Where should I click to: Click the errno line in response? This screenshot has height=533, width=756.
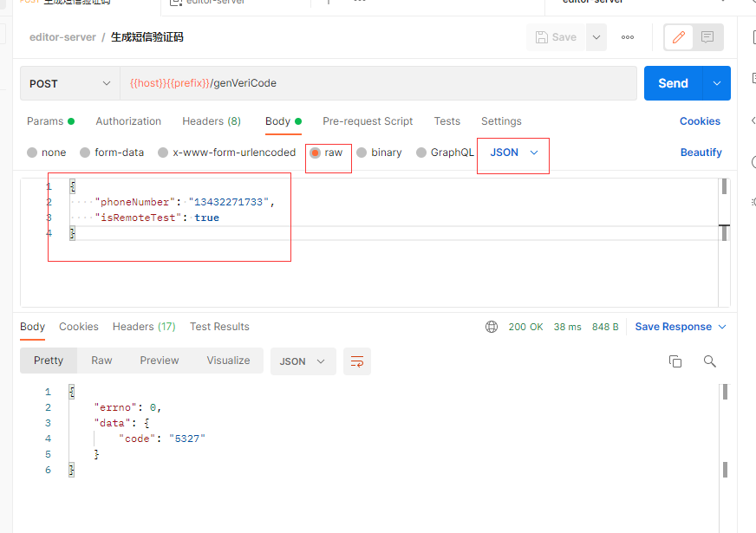(127, 407)
